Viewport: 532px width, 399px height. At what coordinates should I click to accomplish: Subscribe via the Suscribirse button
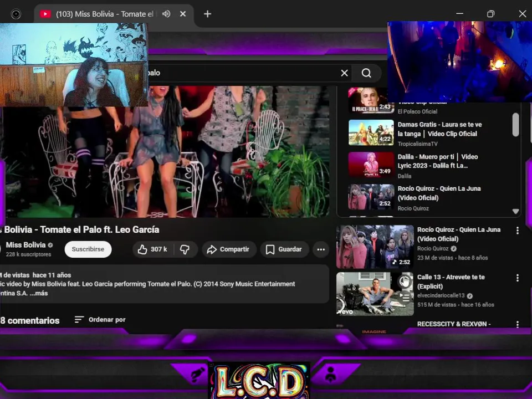pos(88,249)
